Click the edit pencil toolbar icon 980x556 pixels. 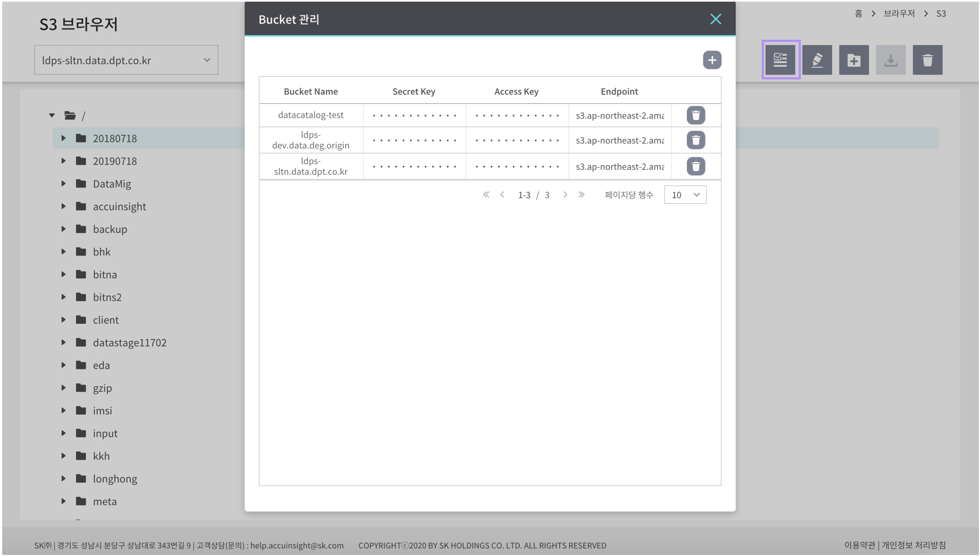point(817,60)
